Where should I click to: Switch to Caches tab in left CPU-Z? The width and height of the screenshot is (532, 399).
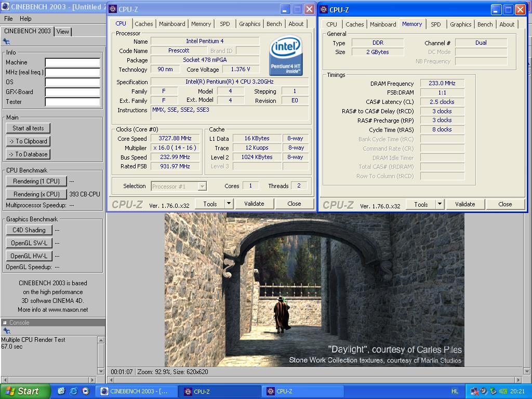point(144,24)
